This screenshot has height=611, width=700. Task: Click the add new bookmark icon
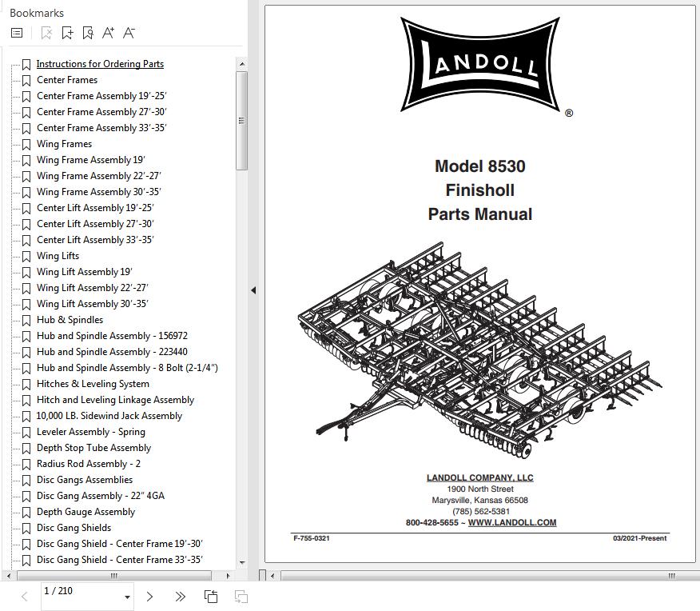[67, 33]
